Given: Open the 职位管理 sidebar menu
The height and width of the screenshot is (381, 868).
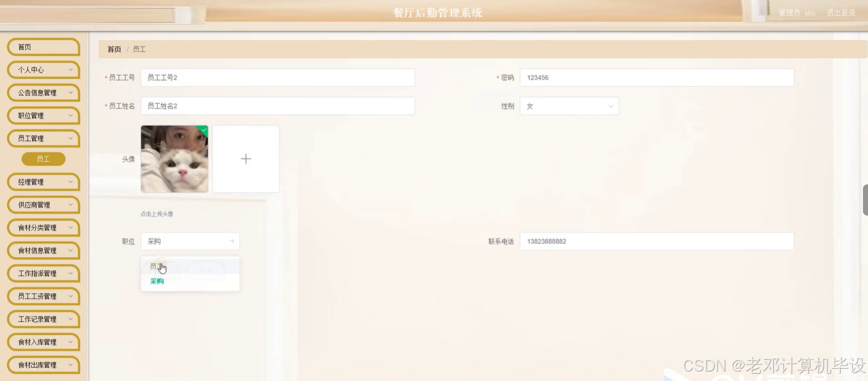Looking at the screenshot, I should tap(43, 115).
